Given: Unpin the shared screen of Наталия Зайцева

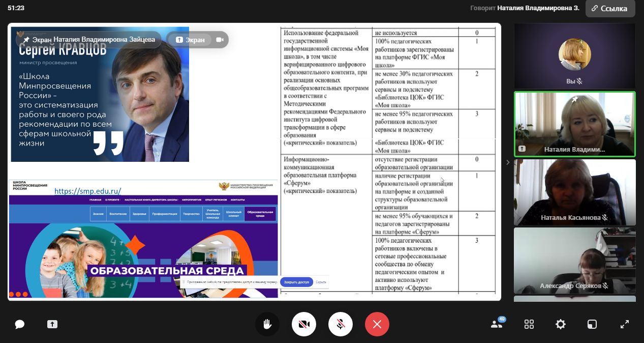Looking at the screenshot, I should tap(26, 40).
